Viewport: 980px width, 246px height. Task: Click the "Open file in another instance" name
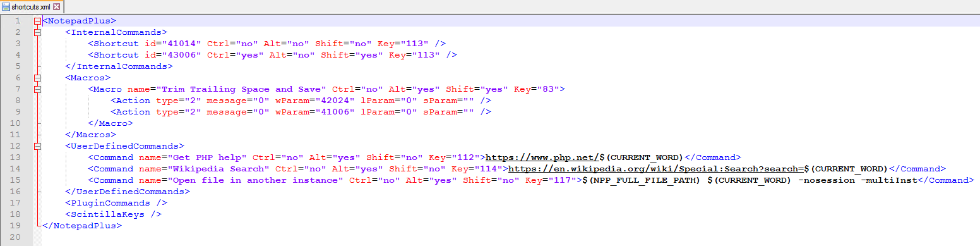point(255,180)
